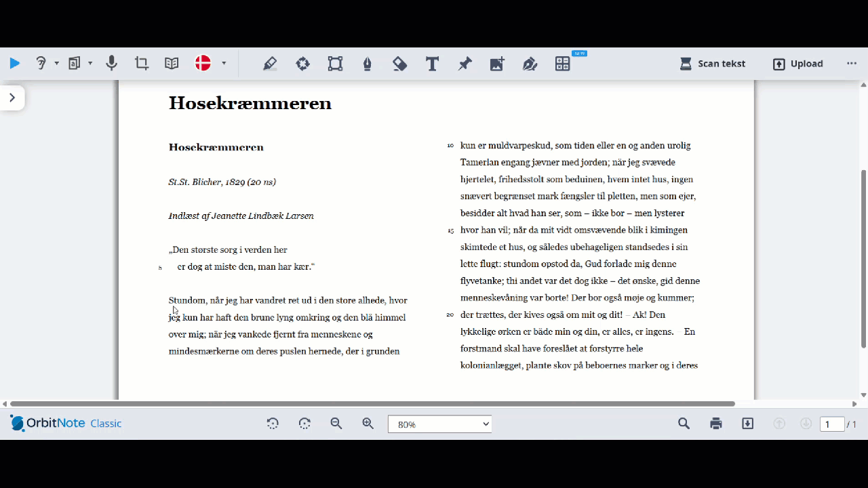Screen dimensions: 868x488
Task: Select the highlighter tool
Action: 270,64
